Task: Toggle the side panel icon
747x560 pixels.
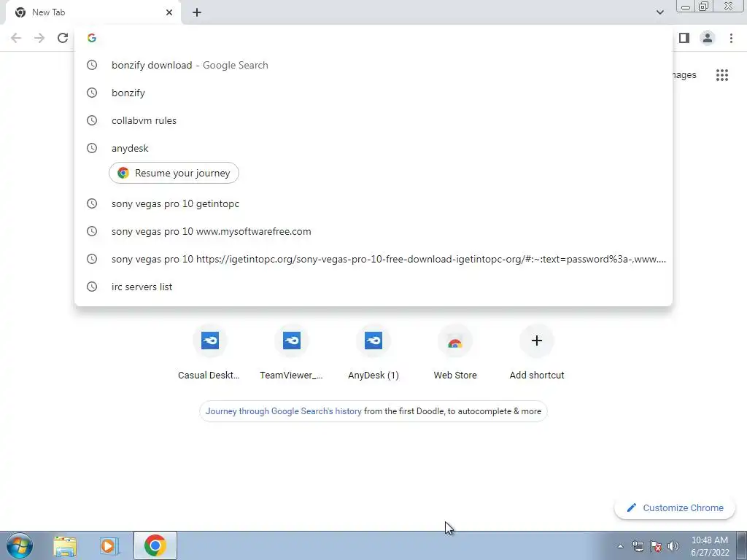Action: (x=684, y=38)
